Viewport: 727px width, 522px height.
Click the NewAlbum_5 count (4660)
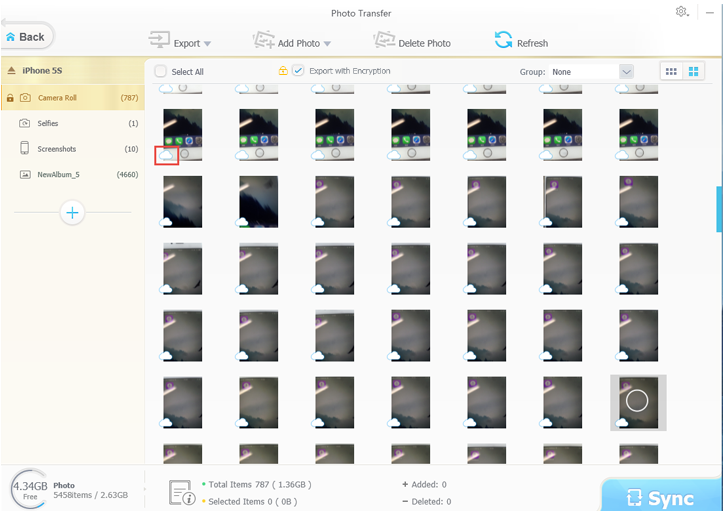128,174
